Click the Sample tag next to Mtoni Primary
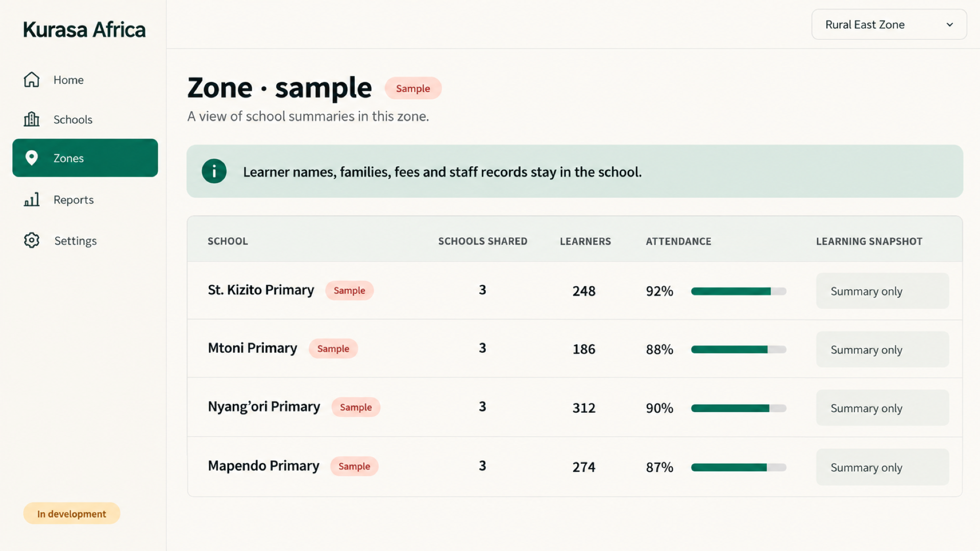 click(333, 348)
